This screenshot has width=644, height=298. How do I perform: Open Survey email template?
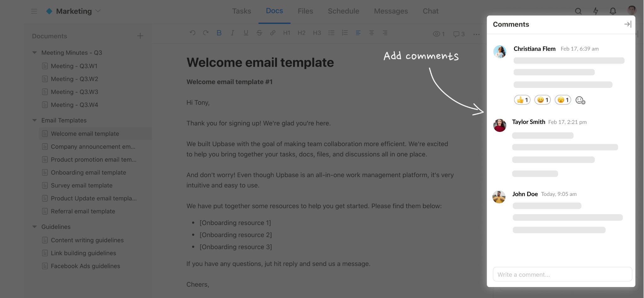tap(81, 185)
